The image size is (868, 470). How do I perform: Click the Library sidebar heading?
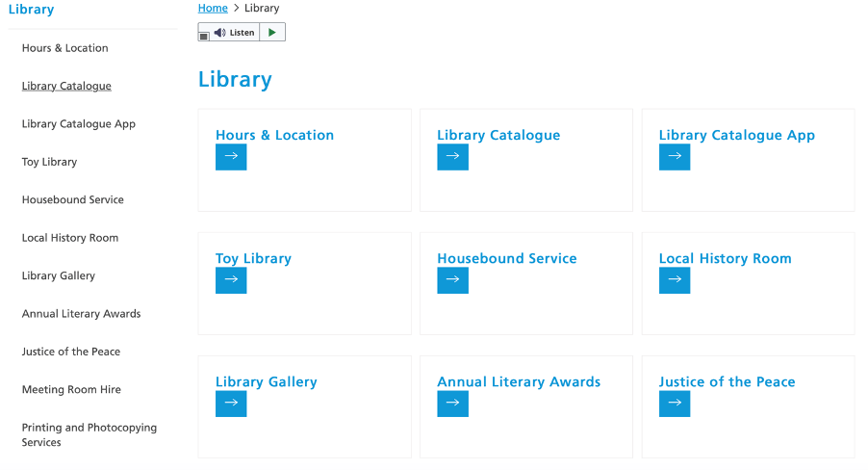31,10
